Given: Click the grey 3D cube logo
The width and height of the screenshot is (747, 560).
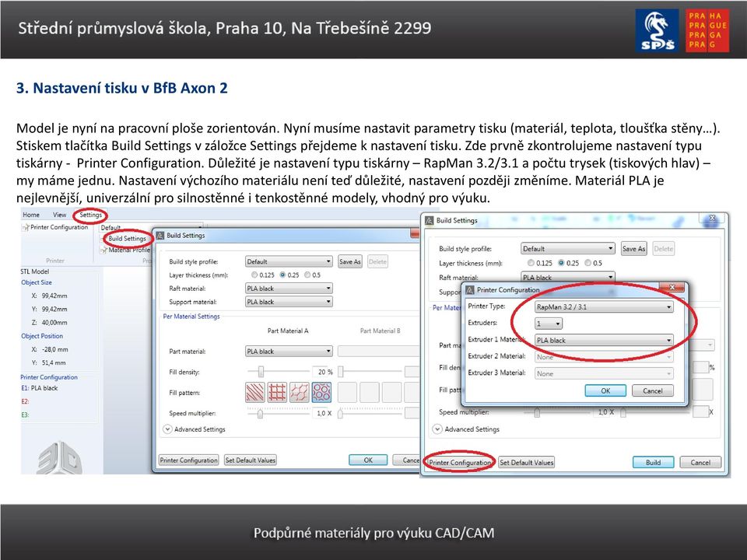Looking at the screenshot, I should pos(60,457).
